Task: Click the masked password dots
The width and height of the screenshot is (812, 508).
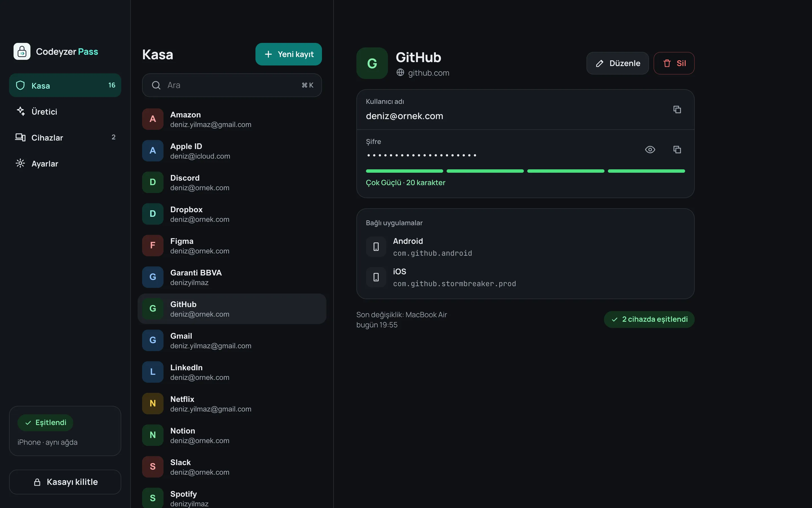Action: [422, 155]
